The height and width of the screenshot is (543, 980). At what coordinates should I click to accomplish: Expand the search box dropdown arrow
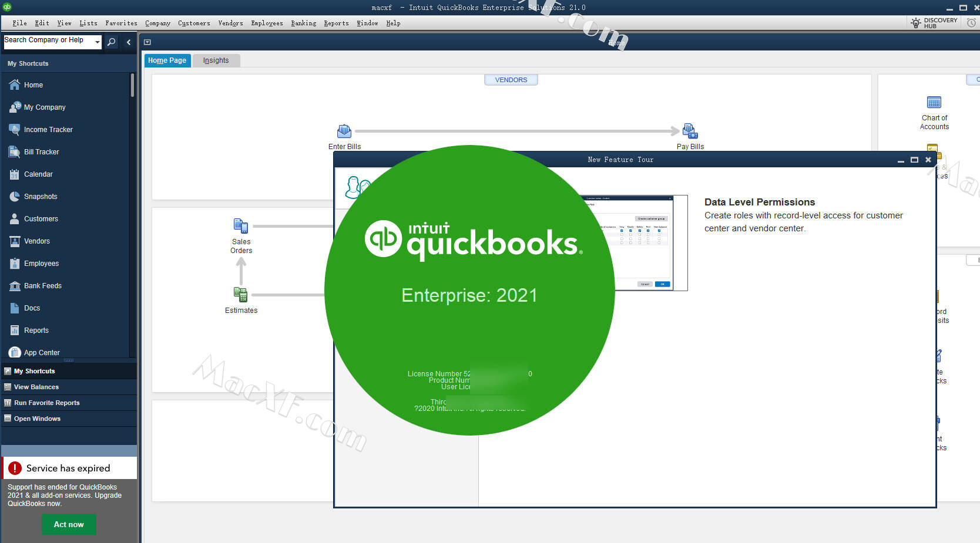(x=98, y=42)
